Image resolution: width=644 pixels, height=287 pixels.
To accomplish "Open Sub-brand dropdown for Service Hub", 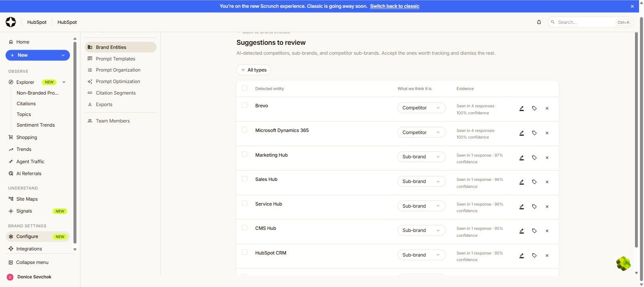I will (421, 206).
